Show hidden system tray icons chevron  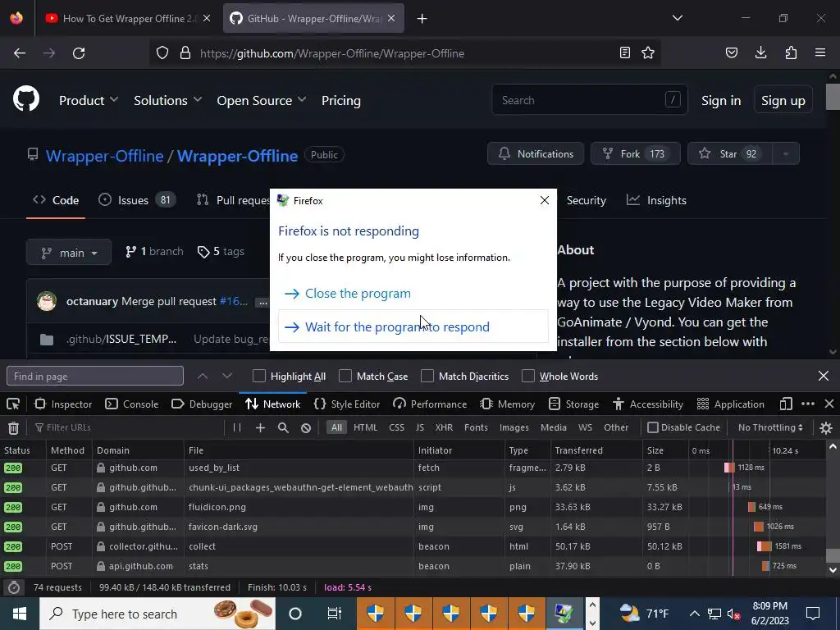click(694, 614)
